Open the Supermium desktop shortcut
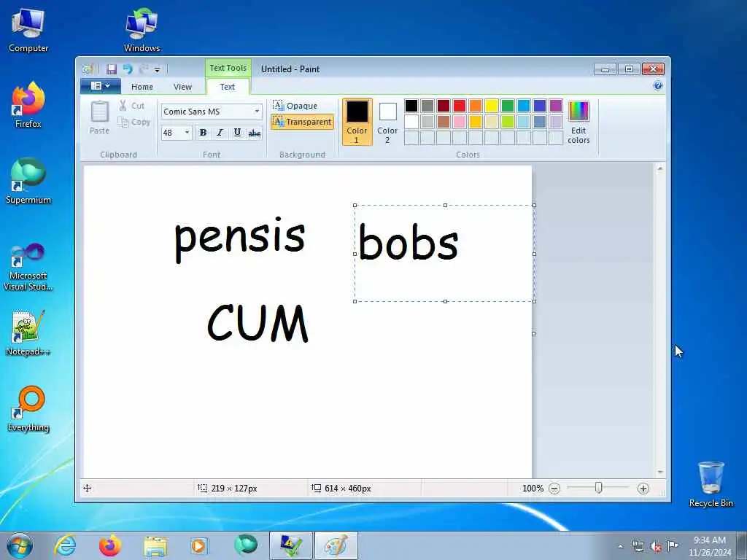Viewport: 747px width, 560px height. tap(28, 182)
